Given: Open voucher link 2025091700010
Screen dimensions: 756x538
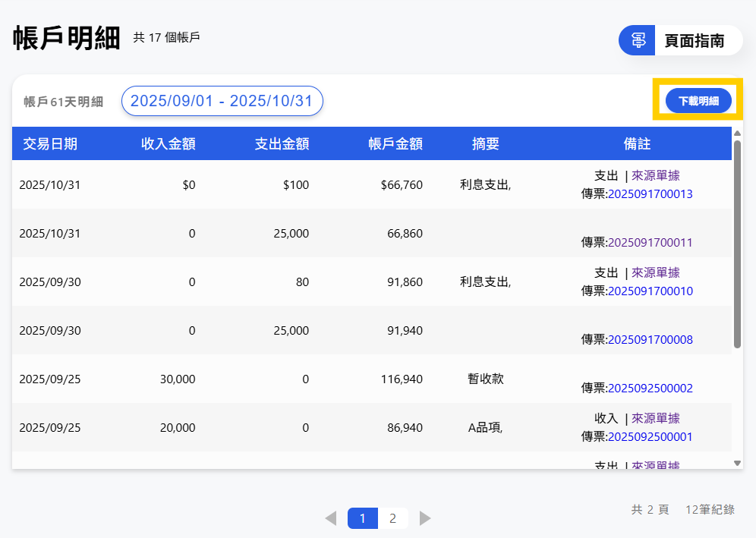Looking at the screenshot, I should pos(650,291).
